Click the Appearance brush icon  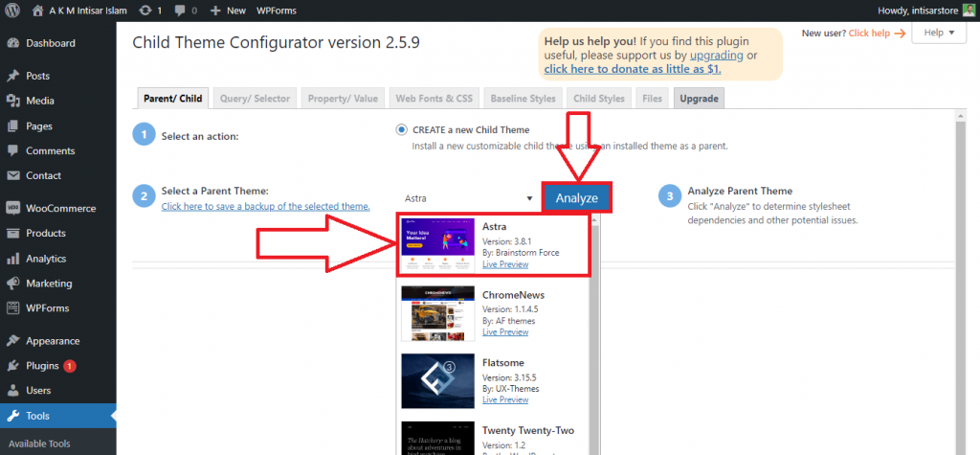tap(12, 341)
